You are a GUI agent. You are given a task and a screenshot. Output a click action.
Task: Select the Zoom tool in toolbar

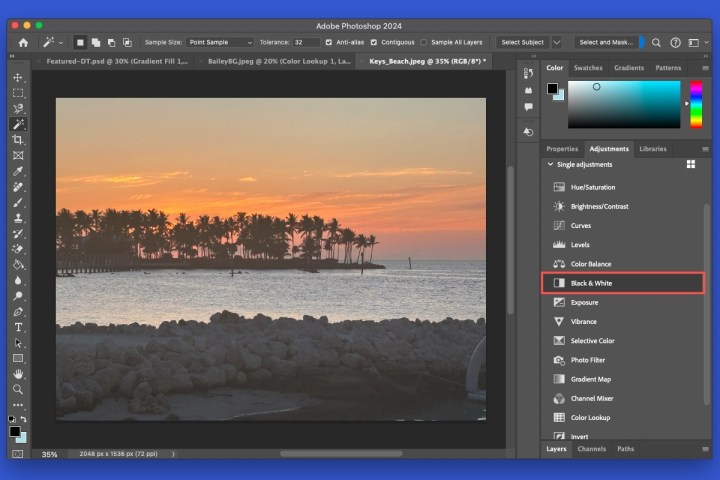18,389
